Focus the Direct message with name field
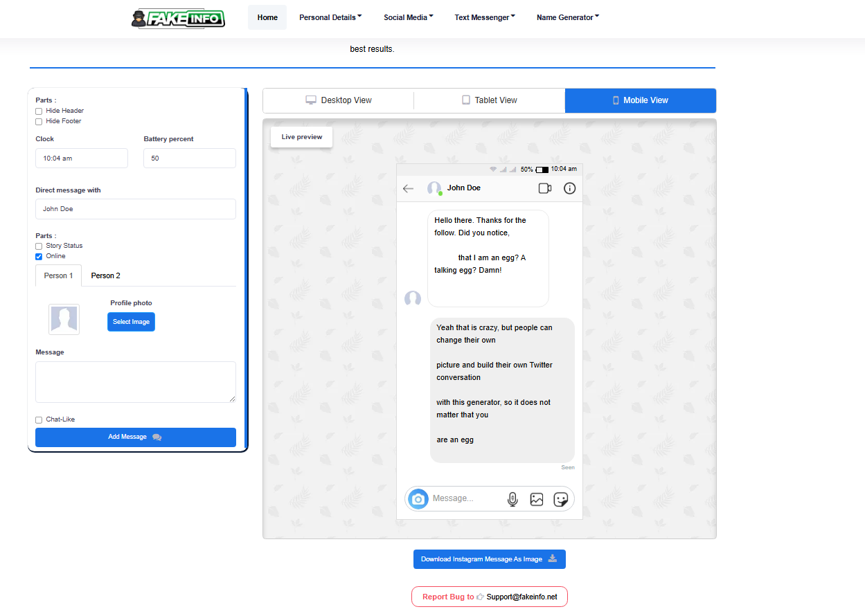 point(136,209)
